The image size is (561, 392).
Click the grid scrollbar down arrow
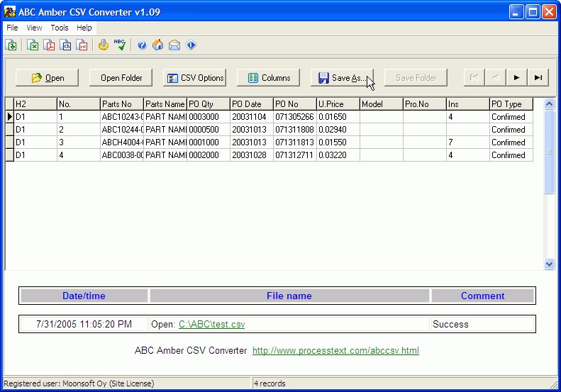pyautogui.click(x=549, y=264)
